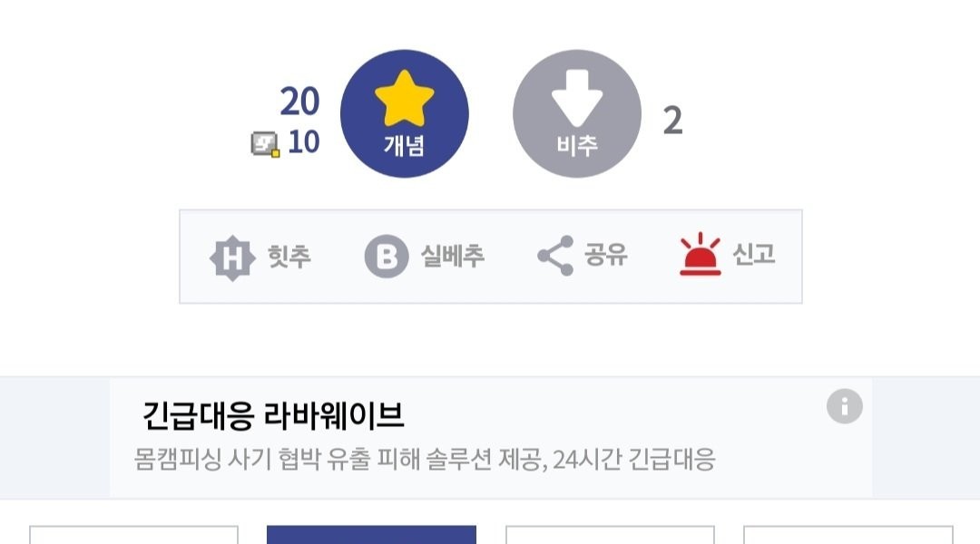The height and width of the screenshot is (544, 980).
Task: Open the ad info icon
Action: tap(845, 406)
